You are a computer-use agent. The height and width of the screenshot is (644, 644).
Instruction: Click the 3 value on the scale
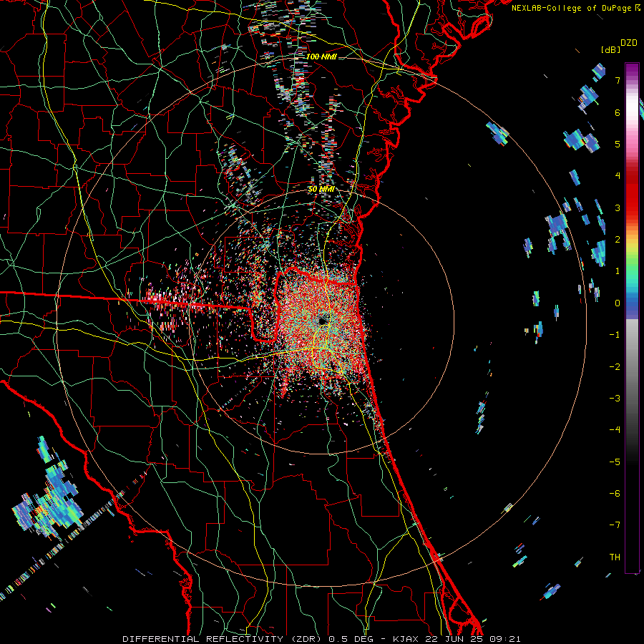(618, 208)
